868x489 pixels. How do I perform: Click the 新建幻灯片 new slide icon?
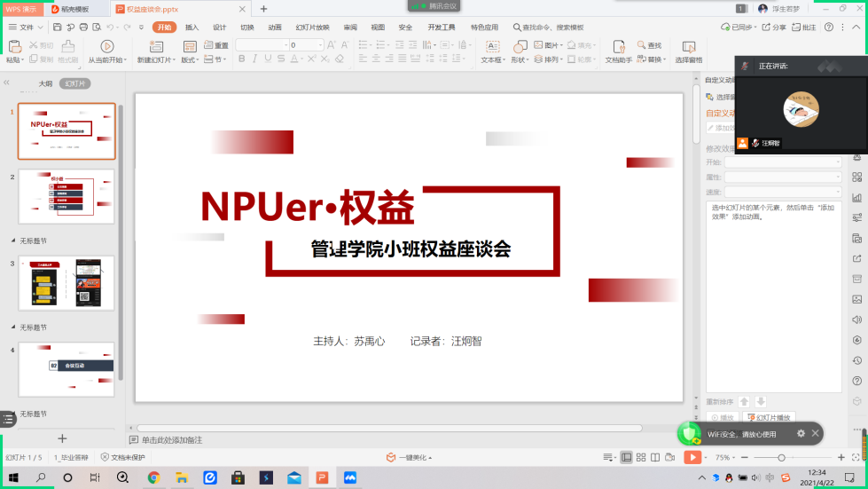155,46
